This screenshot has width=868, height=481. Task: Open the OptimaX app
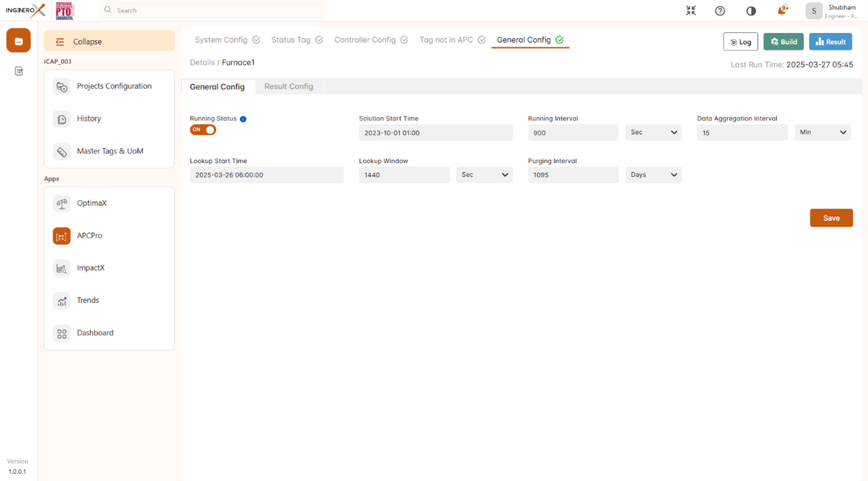pyautogui.click(x=91, y=204)
